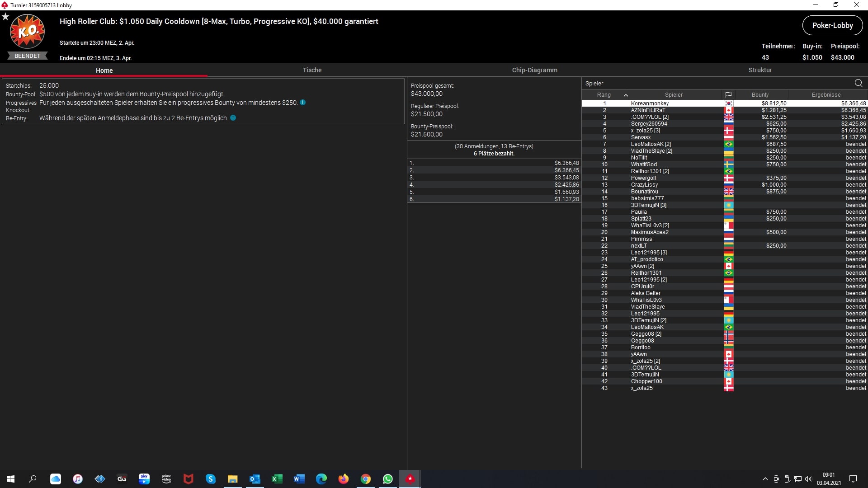Click PokerStars icon in the taskbar
The width and height of the screenshot is (868, 488).
click(410, 479)
